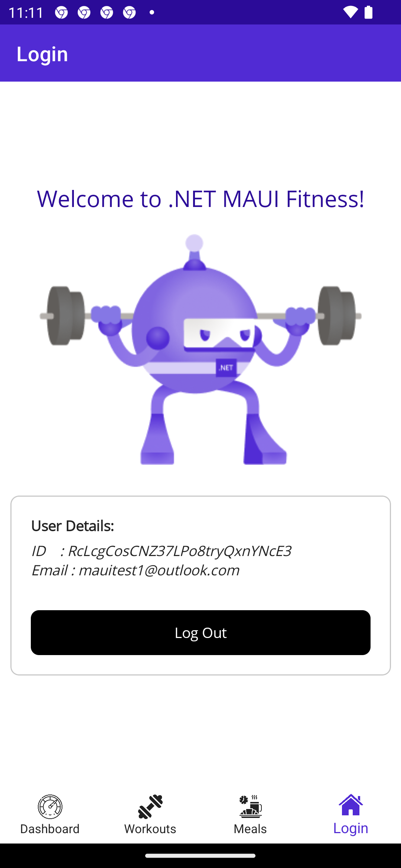This screenshot has width=401, height=868.
Task: Click the Log Out button
Action: (200, 632)
